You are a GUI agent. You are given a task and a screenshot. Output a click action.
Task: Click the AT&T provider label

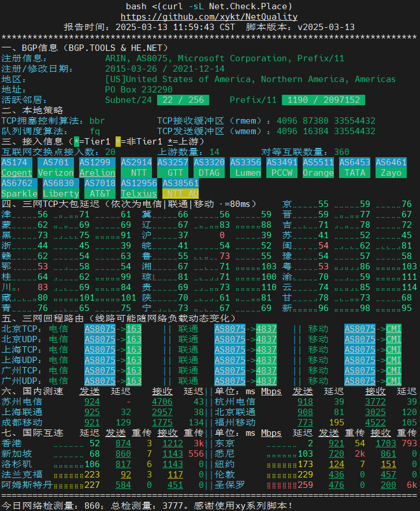point(100,194)
